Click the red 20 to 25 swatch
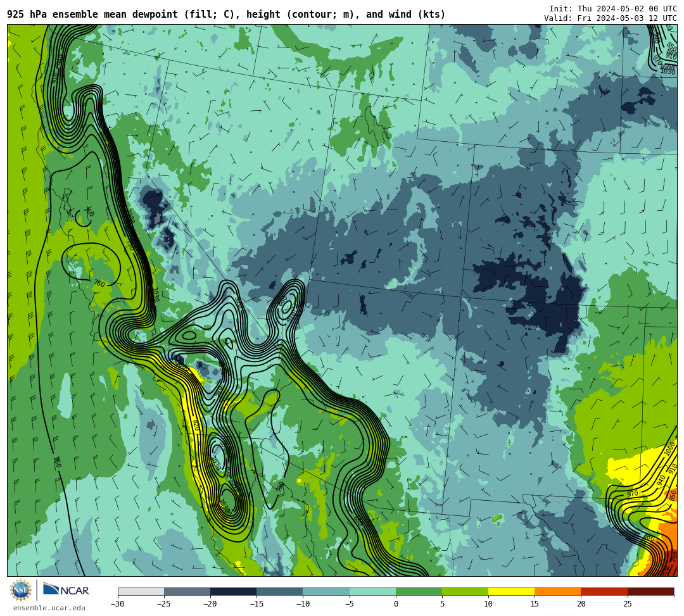Screen dimensions: 684x616 (x=604, y=591)
